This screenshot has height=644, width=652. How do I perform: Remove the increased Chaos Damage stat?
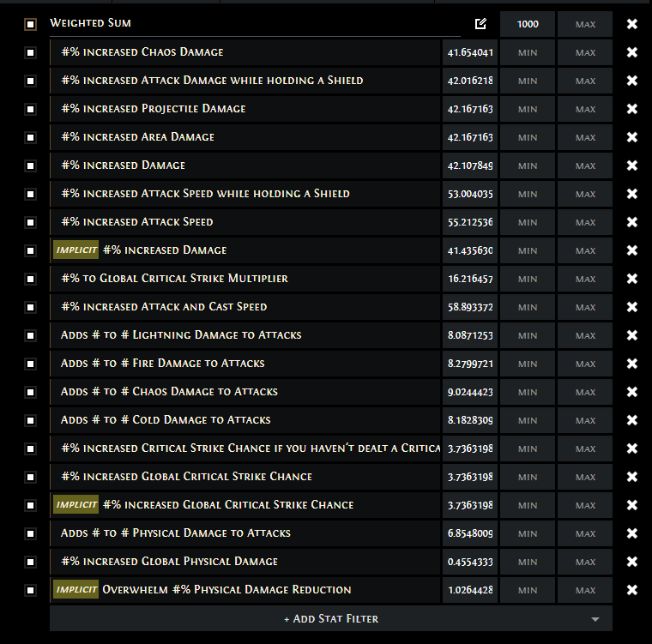tap(632, 52)
